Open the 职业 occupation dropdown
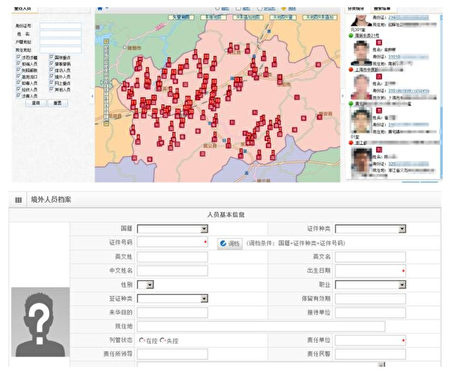Viewport: 450px width, 374px height. [370, 285]
